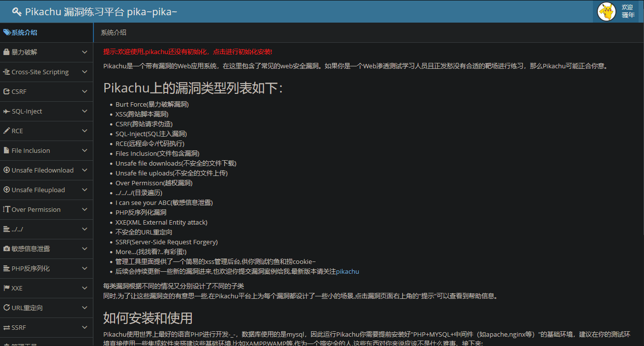The height and width of the screenshot is (346, 644).
Task: Click the hammer icon next to RCE
Action: point(7,131)
